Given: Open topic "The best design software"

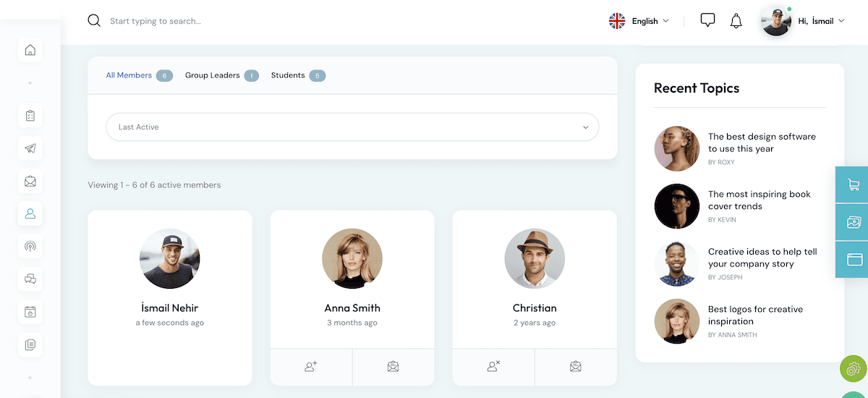Looking at the screenshot, I should click(x=762, y=143).
